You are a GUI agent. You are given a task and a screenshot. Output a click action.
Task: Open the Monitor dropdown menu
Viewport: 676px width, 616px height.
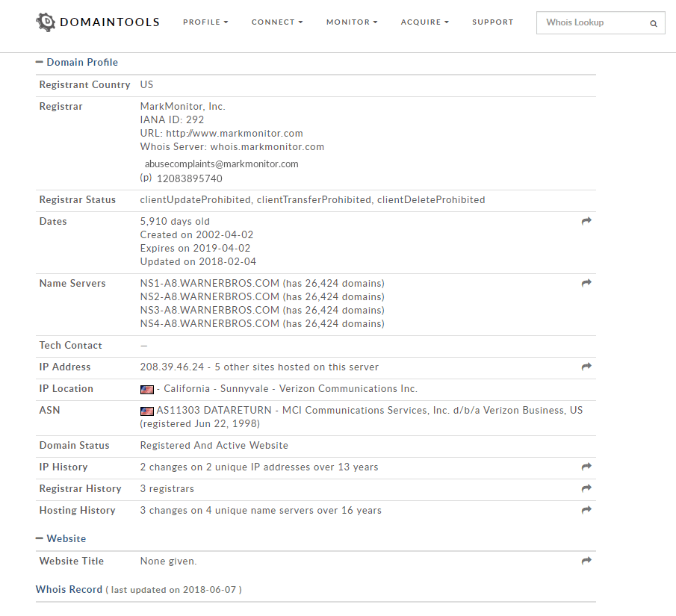[x=352, y=22]
